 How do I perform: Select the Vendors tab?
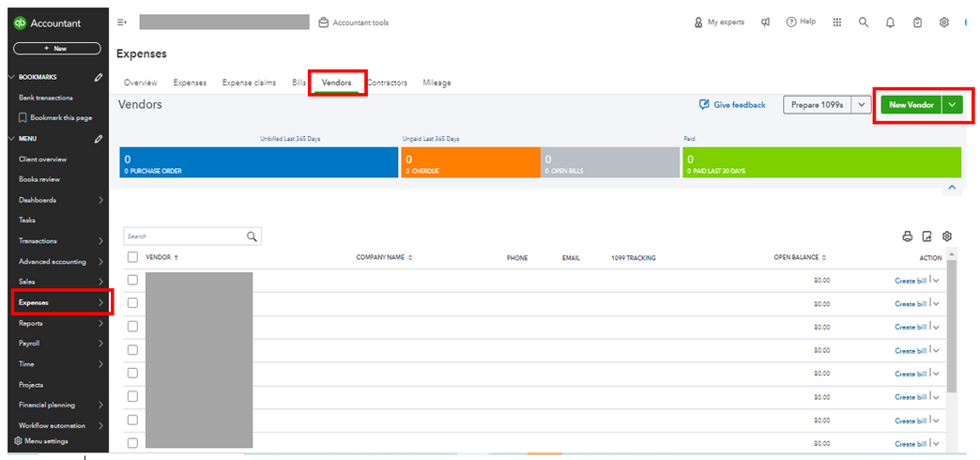(336, 83)
